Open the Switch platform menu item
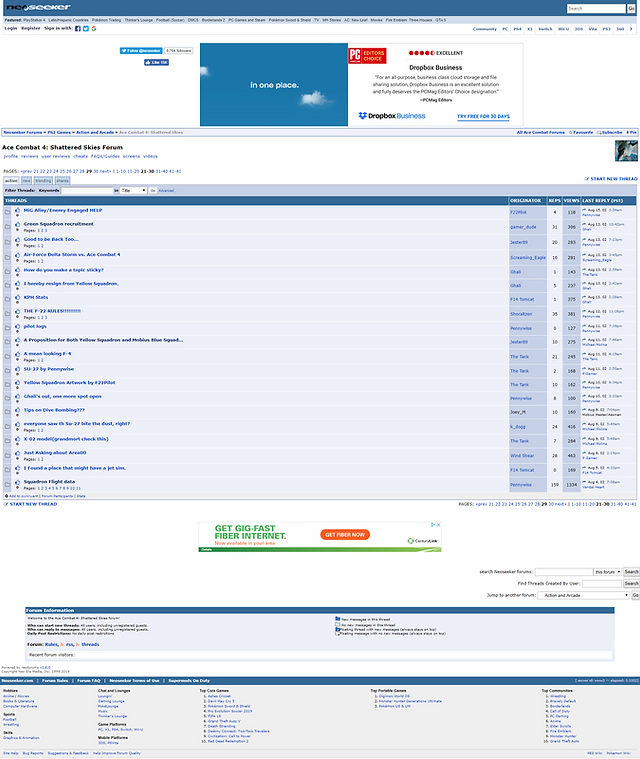The width and height of the screenshot is (640, 759). click(x=545, y=29)
